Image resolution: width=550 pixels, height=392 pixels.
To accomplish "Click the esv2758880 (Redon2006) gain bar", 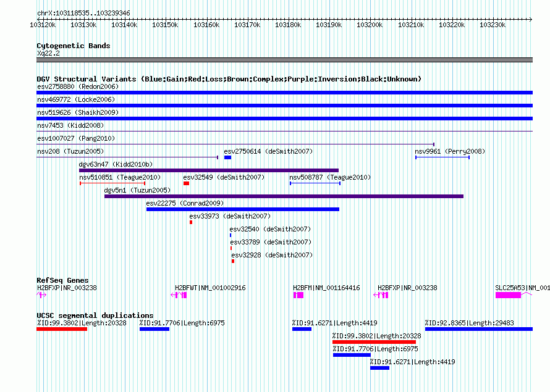I will pyautogui.click(x=284, y=93).
